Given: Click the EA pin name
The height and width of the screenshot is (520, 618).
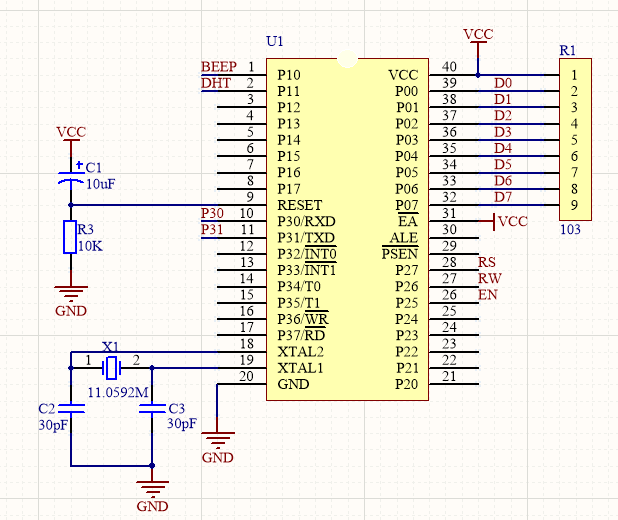Looking at the screenshot, I should (x=408, y=221).
